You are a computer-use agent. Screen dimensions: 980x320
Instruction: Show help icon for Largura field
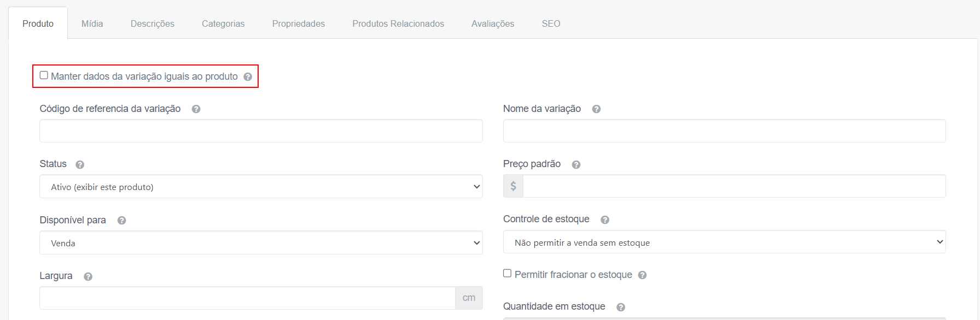coord(88,276)
